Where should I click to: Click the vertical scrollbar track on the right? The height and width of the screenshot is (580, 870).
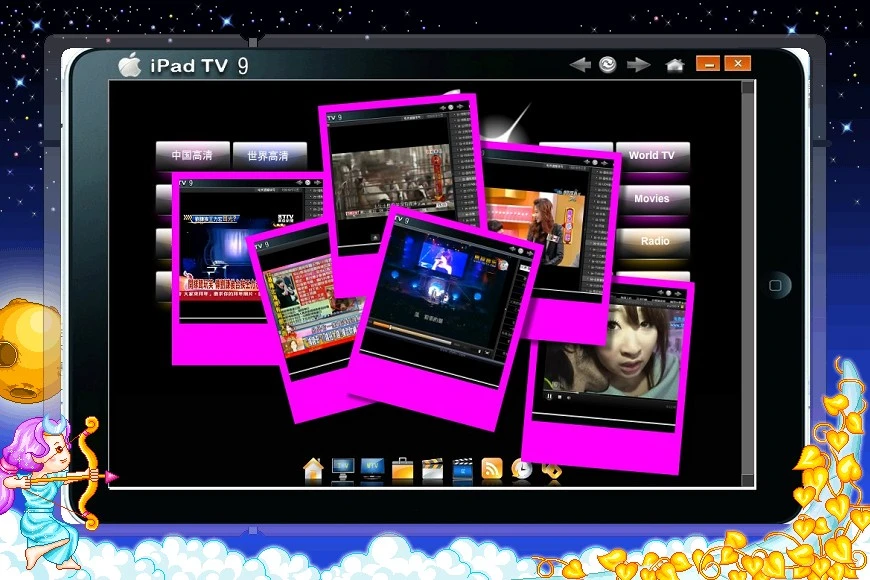pos(748,284)
